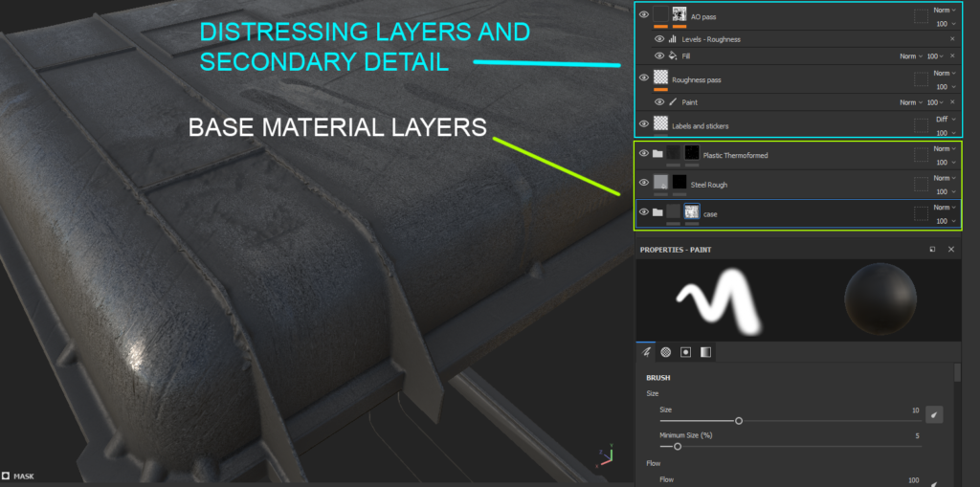Remove the Fill effect with its X

coord(952,56)
